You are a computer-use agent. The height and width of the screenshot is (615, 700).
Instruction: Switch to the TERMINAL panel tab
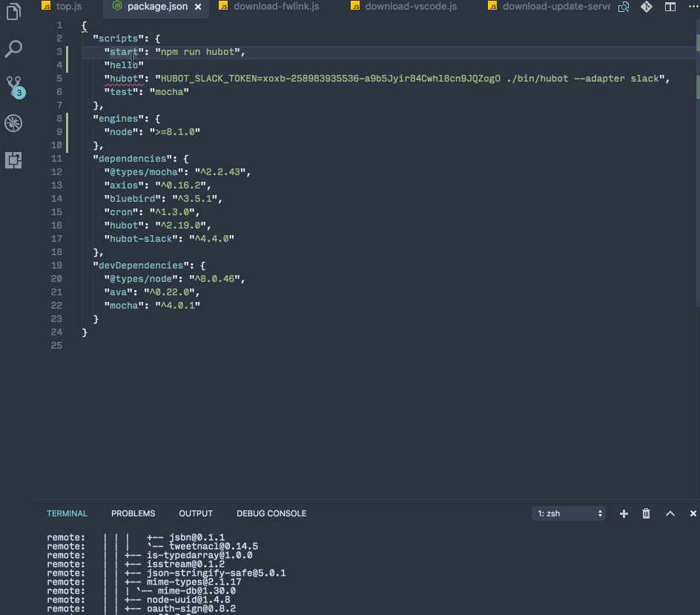coord(67,513)
